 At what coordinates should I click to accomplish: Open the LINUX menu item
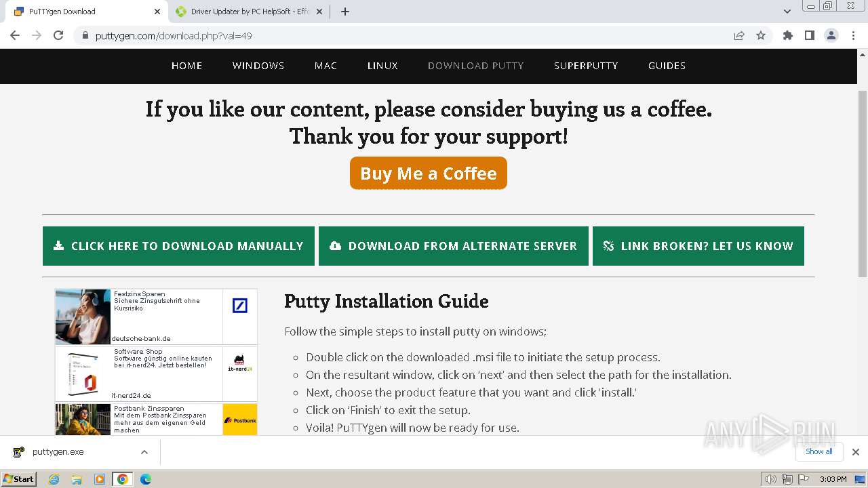tap(382, 66)
